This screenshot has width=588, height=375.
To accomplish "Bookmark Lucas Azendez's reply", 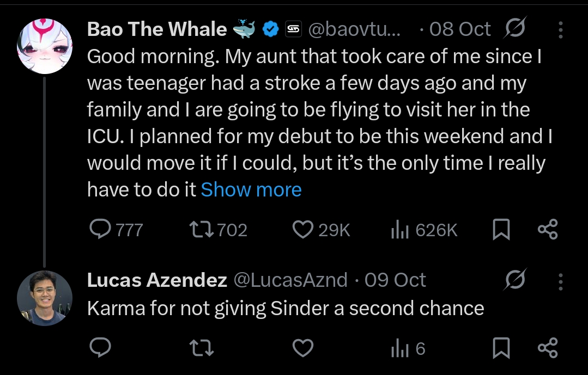I will tap(501, 347).
